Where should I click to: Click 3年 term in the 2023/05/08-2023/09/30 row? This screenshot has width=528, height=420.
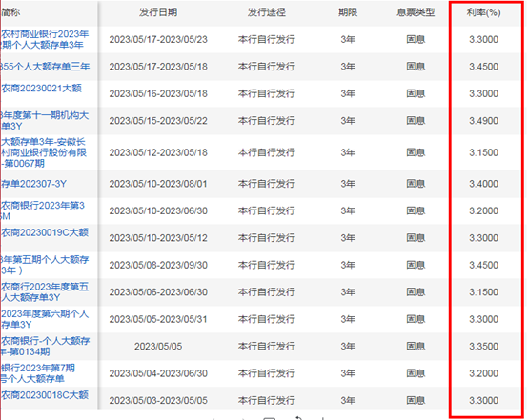pyautogui.click(x=348, y=265)
